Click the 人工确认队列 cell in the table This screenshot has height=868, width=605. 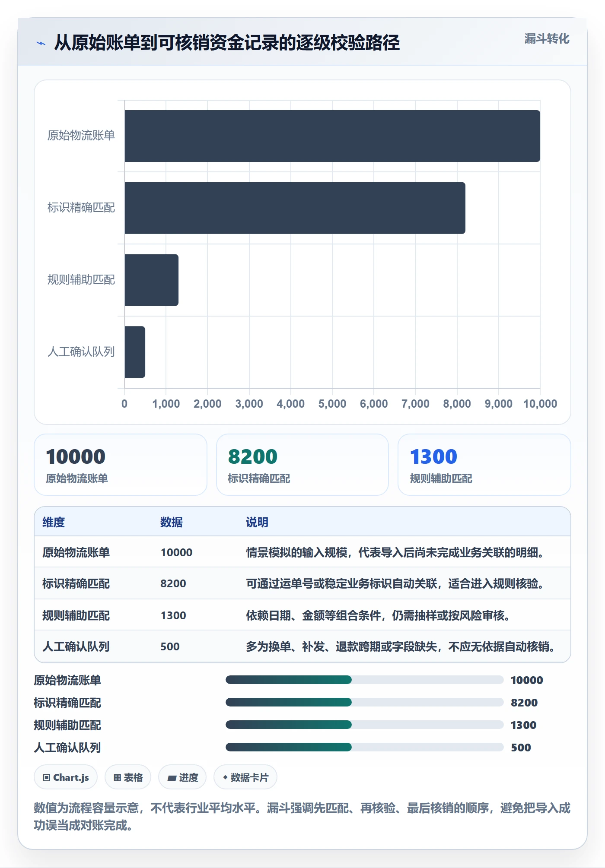(x=76, y=646)
